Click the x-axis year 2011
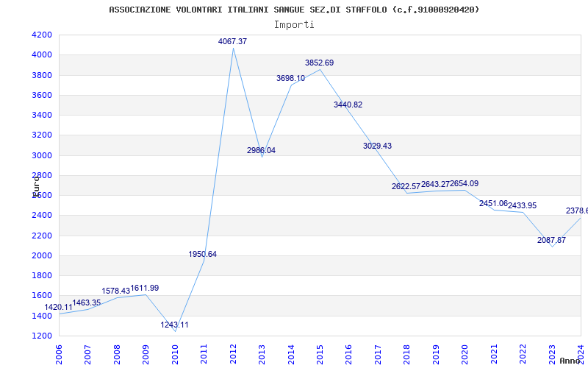 [x=204, y=355]
